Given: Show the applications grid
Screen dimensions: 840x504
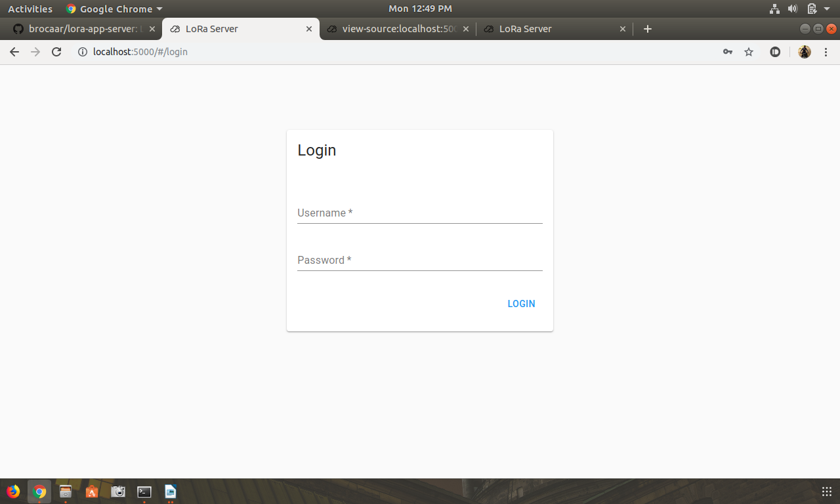Looking at the screenshot, I should 827,492.
